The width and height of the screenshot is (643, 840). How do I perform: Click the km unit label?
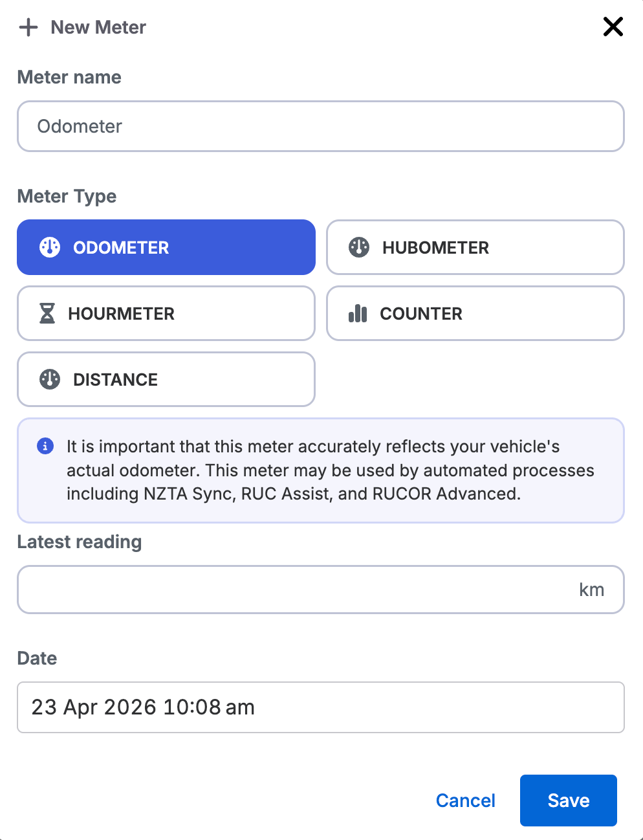click(591, 590)
